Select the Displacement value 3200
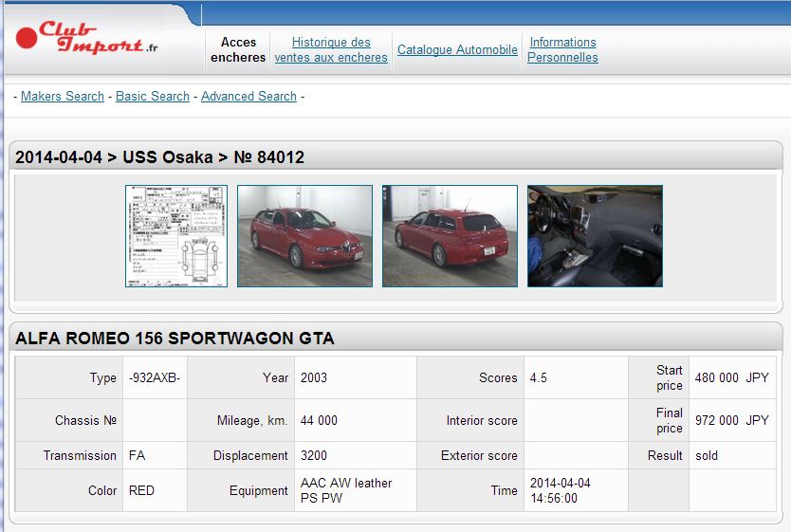The height and width of the screenshot is (532, 791). 314,456
